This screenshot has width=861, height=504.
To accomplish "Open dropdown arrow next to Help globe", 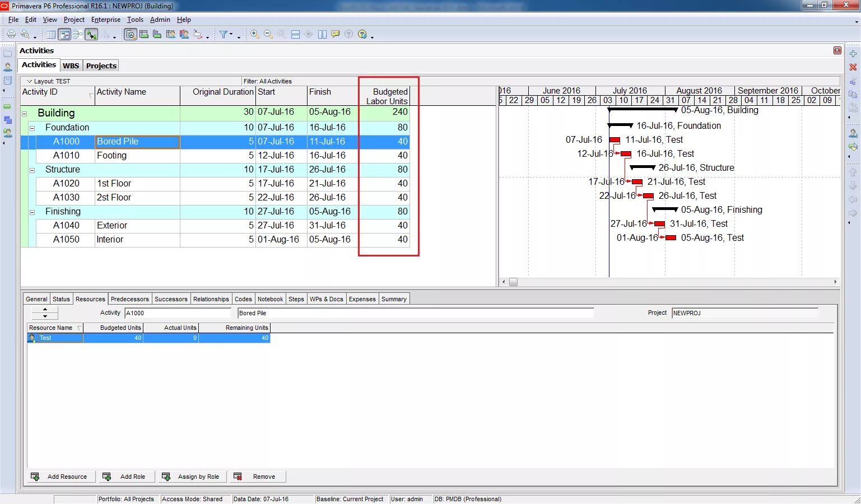I will (x=372, y=38).
